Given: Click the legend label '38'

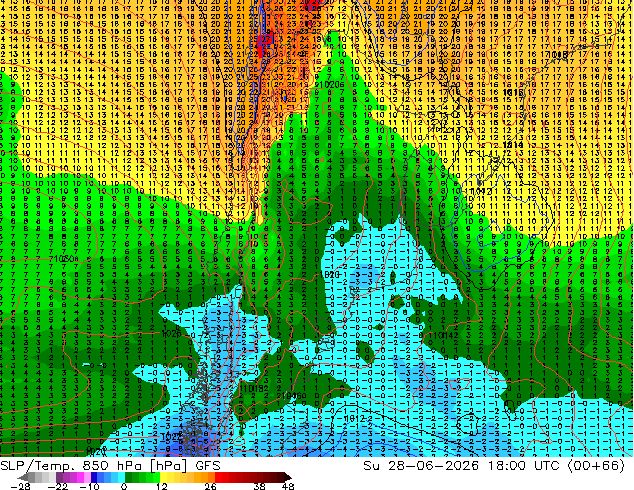Looking at the screenshot, I should click(x=259, y=486).
